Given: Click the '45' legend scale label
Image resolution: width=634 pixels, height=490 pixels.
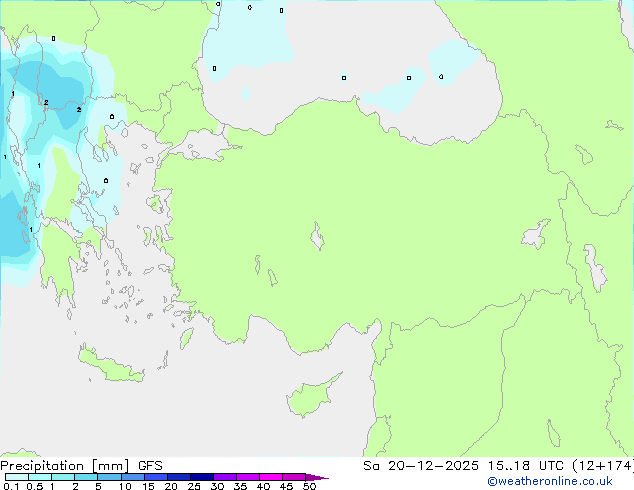Looking at the screenshot, I should pyautogui.click(x=286, y=486).
